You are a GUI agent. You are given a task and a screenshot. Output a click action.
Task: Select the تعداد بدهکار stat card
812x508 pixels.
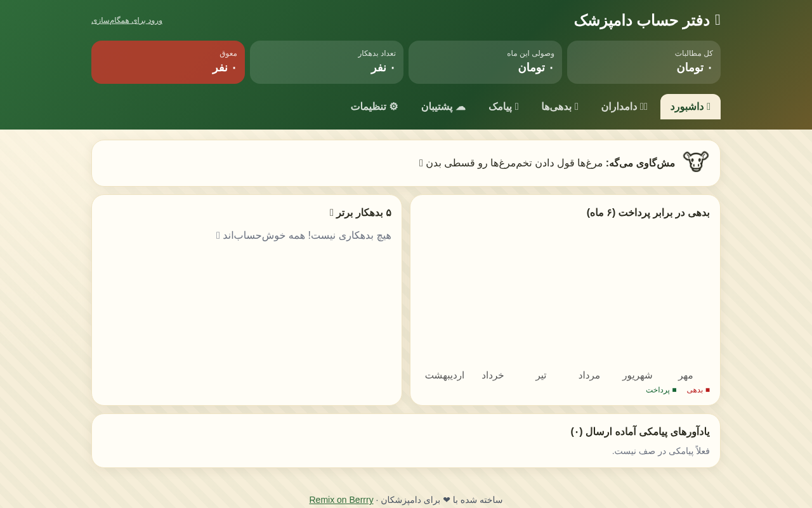[327, 62]
